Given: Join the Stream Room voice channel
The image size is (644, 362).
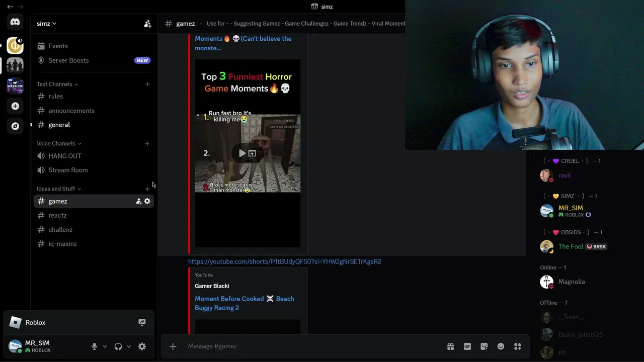Looking at the screenshot, I should point(94,170).
